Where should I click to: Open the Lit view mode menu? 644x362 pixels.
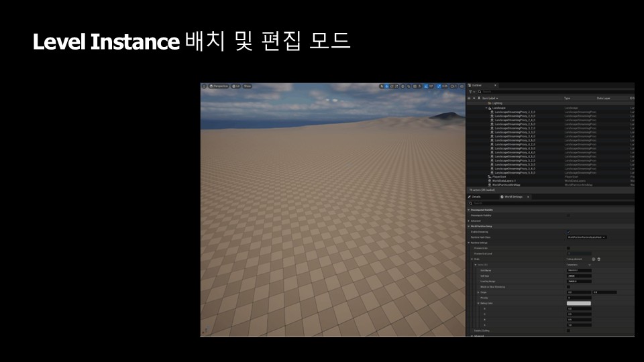coord(236,86)
